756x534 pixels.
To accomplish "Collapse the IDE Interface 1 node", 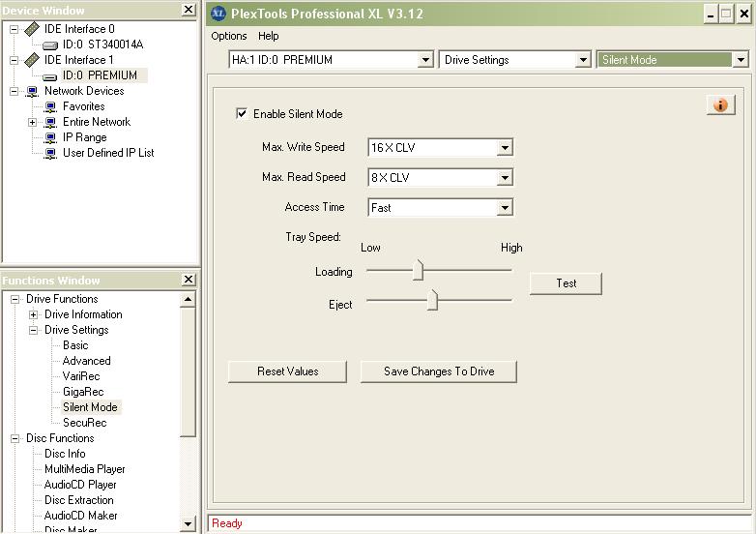I will point(14,60).
